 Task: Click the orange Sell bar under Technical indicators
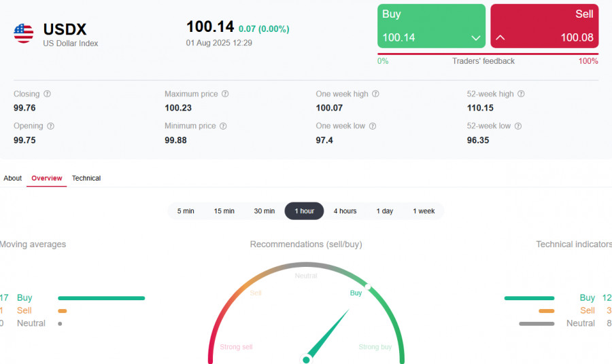point(547,311)
